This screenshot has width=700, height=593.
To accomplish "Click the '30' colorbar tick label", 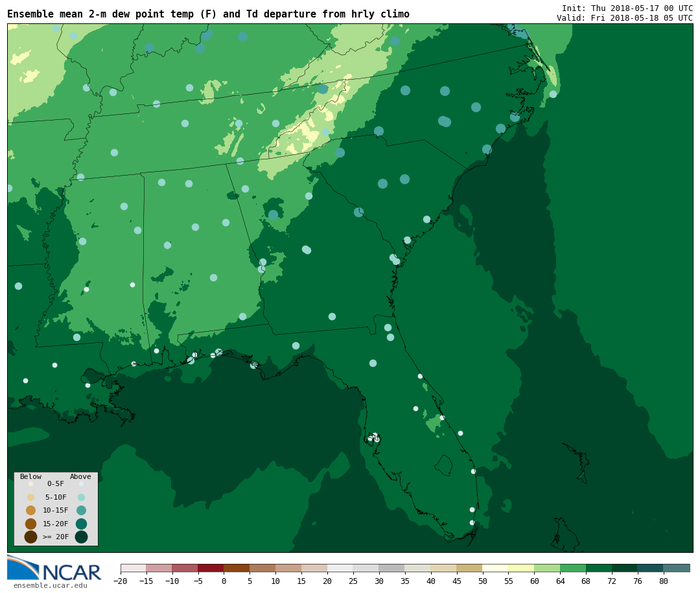I will pos(379,581).
